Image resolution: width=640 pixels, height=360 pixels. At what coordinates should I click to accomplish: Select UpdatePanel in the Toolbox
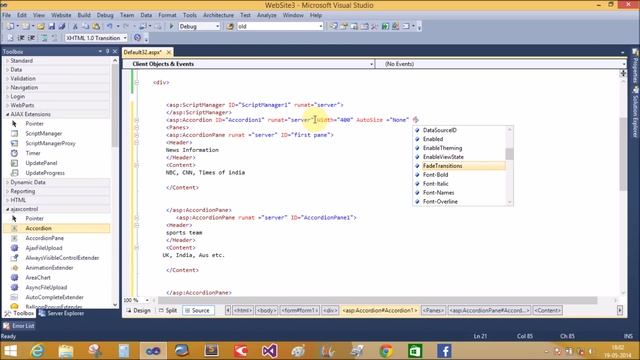[41, 163]
